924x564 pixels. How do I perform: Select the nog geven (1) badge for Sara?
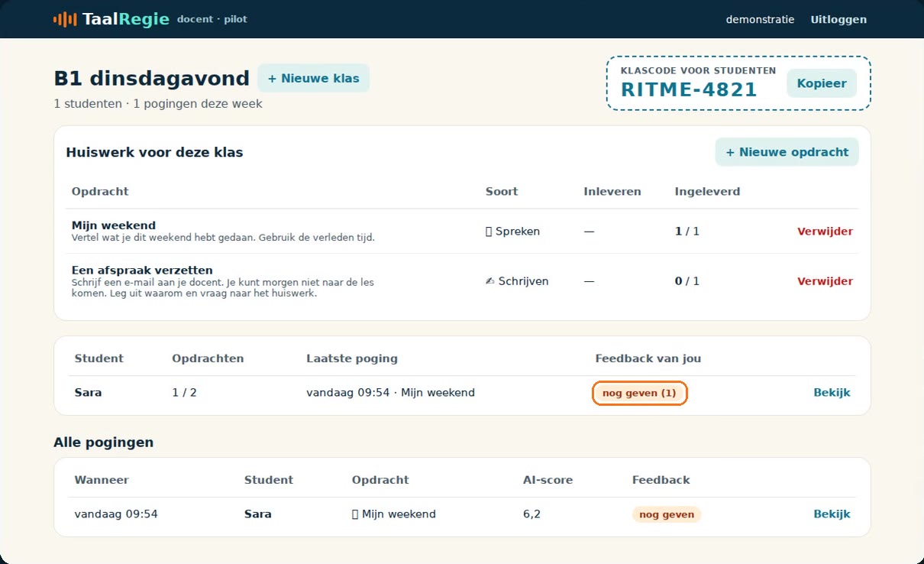tap(639, 393)
